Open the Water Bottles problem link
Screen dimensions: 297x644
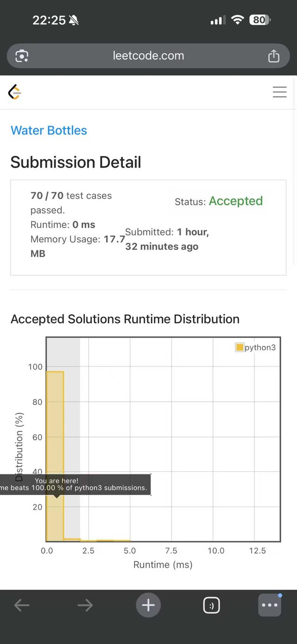49,130
